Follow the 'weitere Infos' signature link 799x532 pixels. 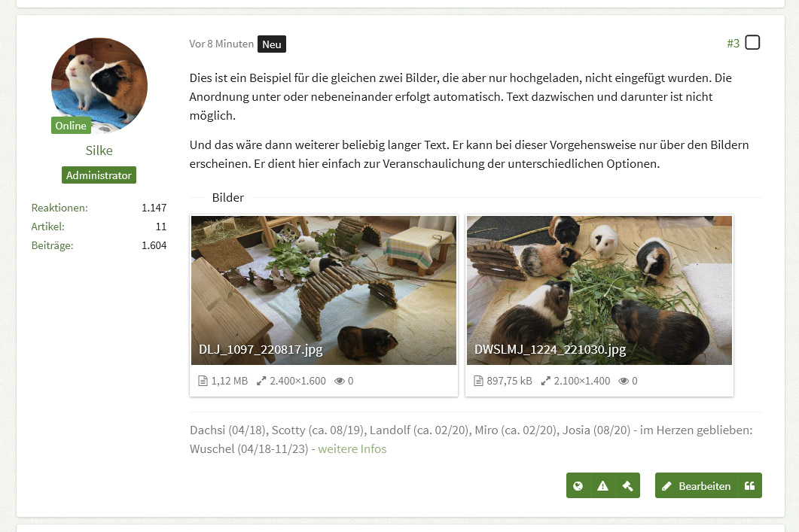pos(352,449)
